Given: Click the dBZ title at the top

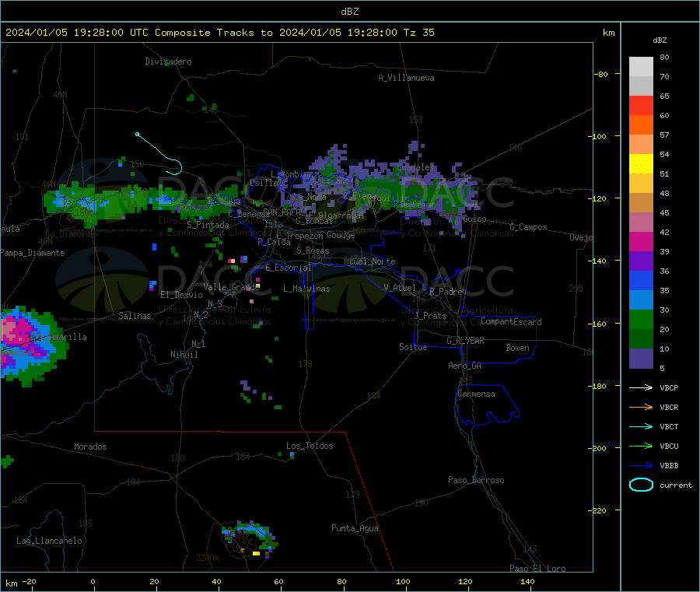Looking at the screenshot, I should coord(349,11).
